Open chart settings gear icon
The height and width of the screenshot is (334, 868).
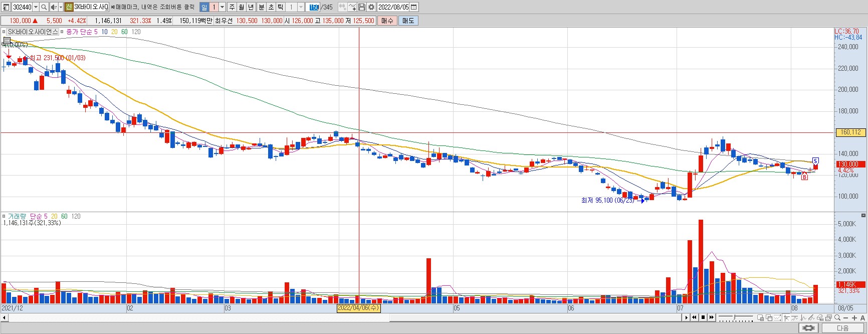(371, 7)
